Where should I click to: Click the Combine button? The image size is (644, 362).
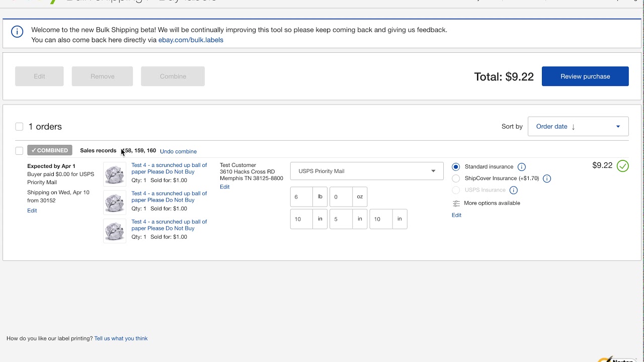(173, 76)
